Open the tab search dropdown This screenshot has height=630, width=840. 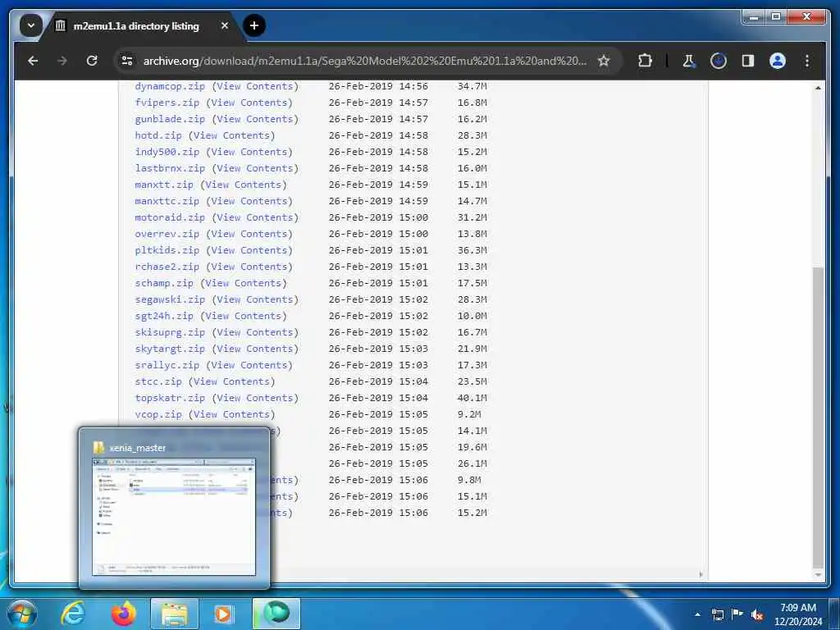(30, 25)
